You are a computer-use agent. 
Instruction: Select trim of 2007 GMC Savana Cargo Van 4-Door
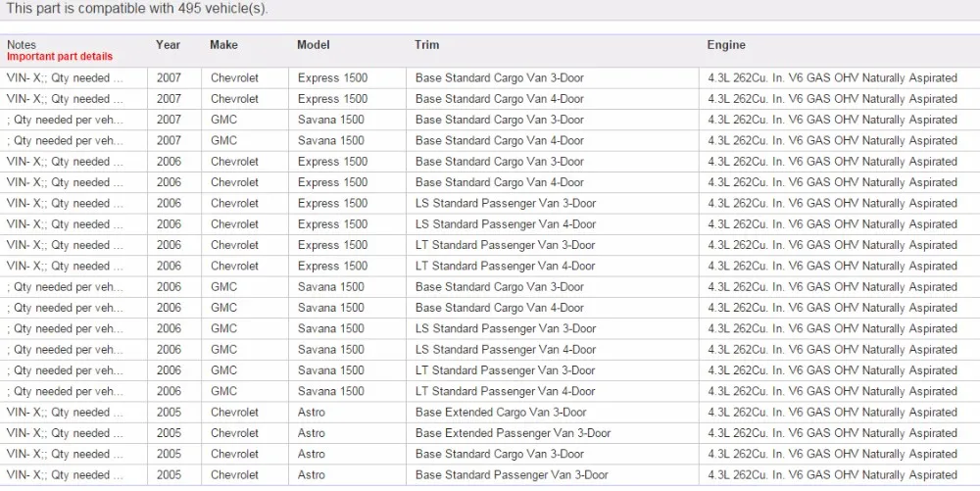click(x=500, y=140)
